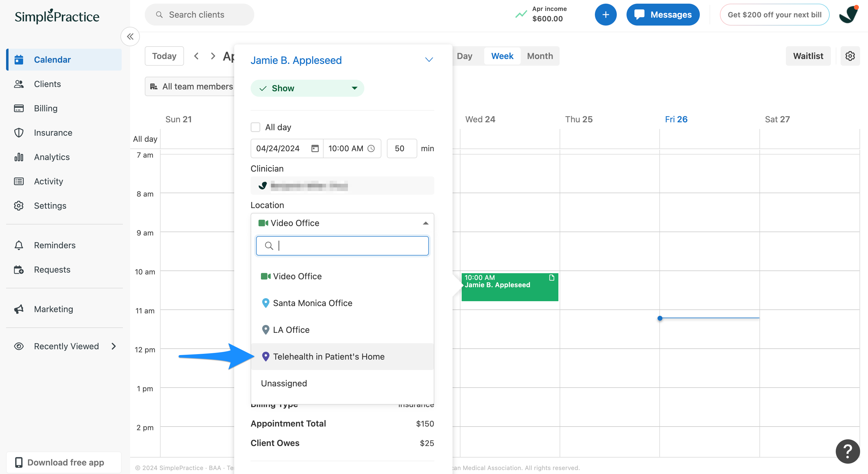The width and height of the screenshot is (868, 474).
Task: Enable the All day checkbox
Action: (x=256, y=127)
